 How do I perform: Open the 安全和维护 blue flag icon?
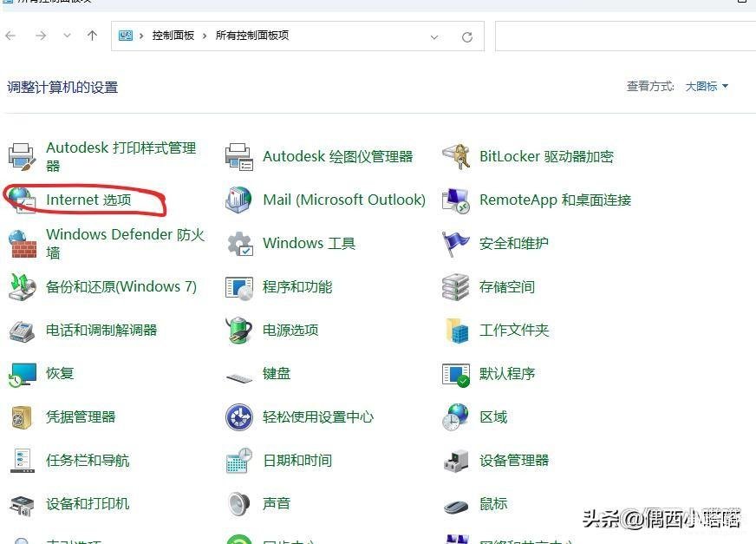456,243
